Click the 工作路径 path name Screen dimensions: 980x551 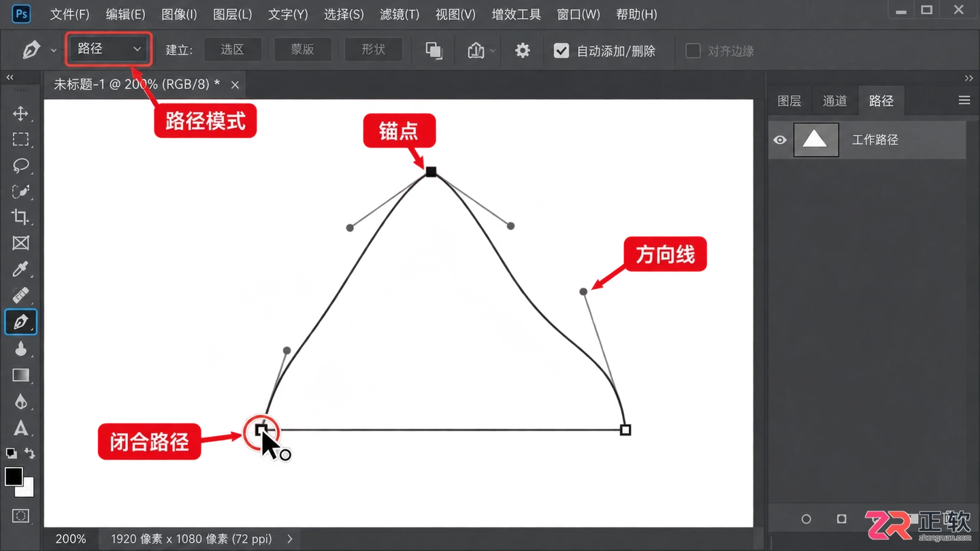click(875, 139)
